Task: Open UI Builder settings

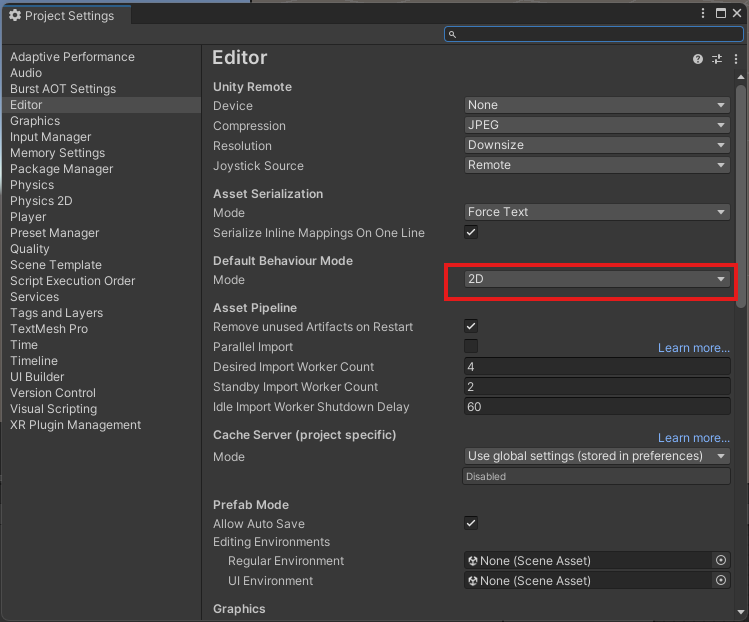Action: pyautogui.click(x=37, y=377)
